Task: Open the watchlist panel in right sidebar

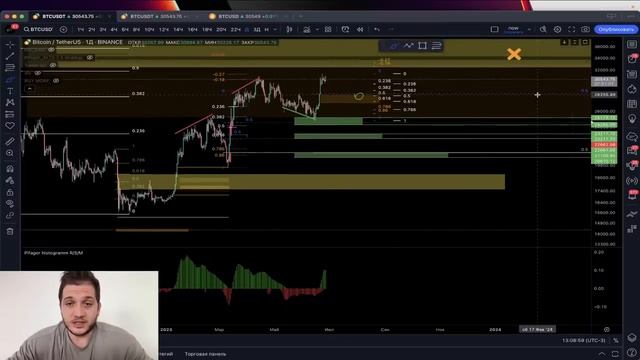Action: click(632, 44)
